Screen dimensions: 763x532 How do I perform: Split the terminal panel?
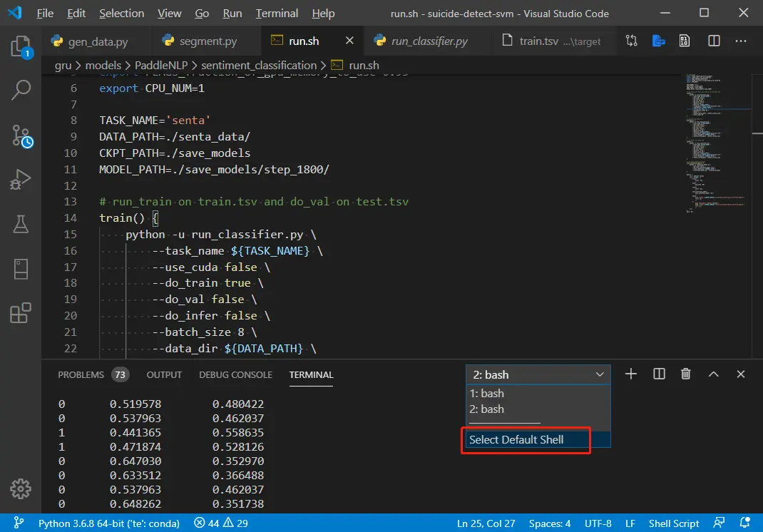pos(659,374)
